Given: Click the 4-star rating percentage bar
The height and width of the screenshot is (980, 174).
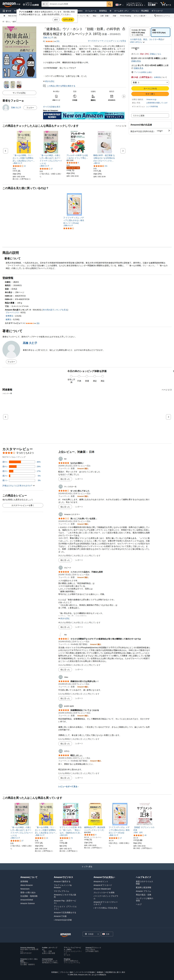Looking at the screenshot, I should click(22, 466).
